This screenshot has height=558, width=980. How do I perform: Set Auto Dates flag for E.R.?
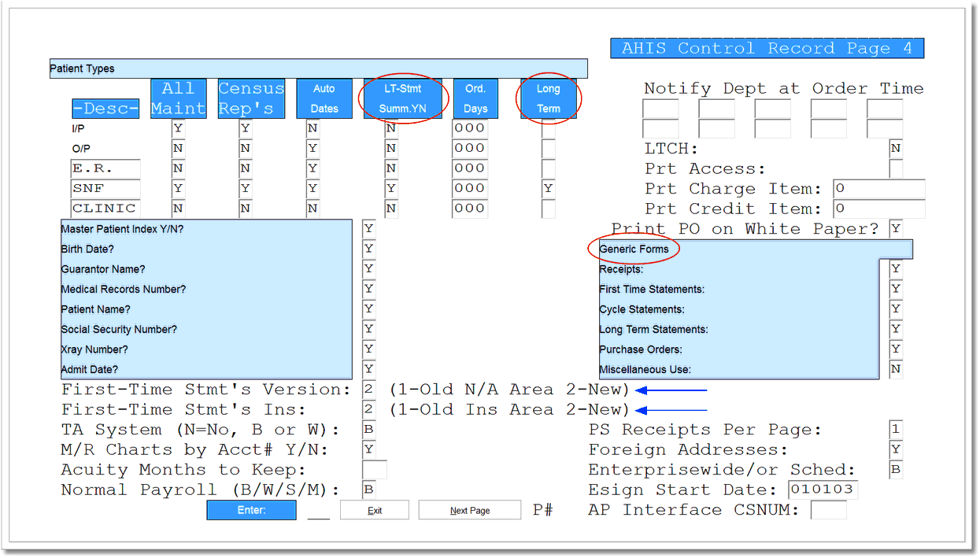312,168
